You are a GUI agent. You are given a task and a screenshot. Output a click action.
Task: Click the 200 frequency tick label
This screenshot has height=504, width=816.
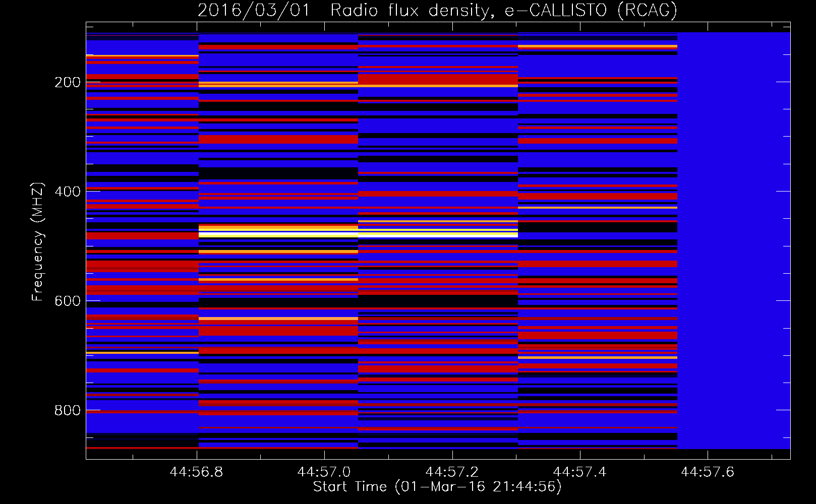(x=68, y=82)
